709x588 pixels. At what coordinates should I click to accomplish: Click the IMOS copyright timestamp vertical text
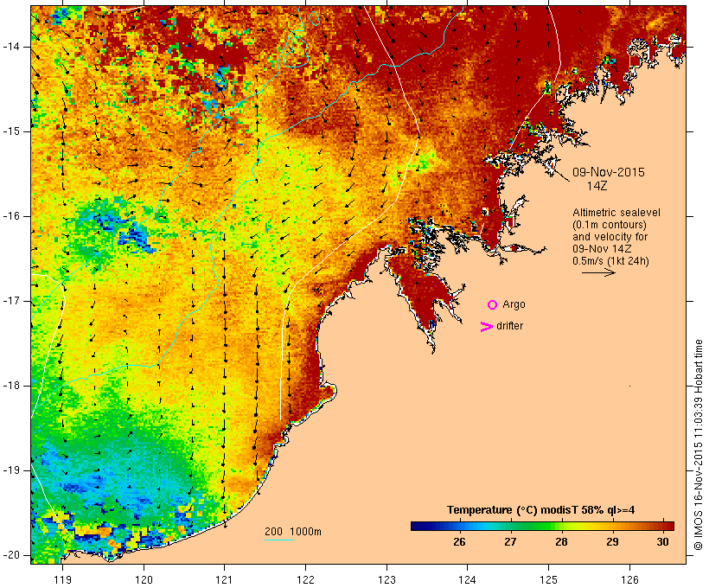pos(699,445)
